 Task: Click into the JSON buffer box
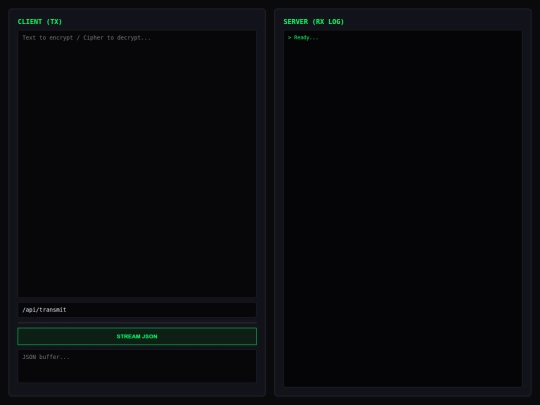[x=137, y=366]
